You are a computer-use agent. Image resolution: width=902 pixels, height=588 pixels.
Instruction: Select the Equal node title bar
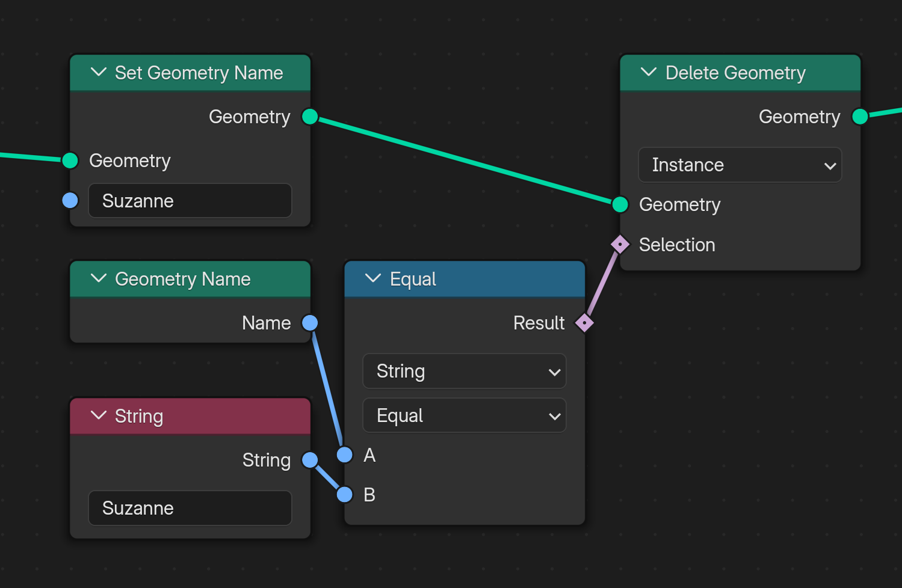pyautogui.click(x=465, y=279)
